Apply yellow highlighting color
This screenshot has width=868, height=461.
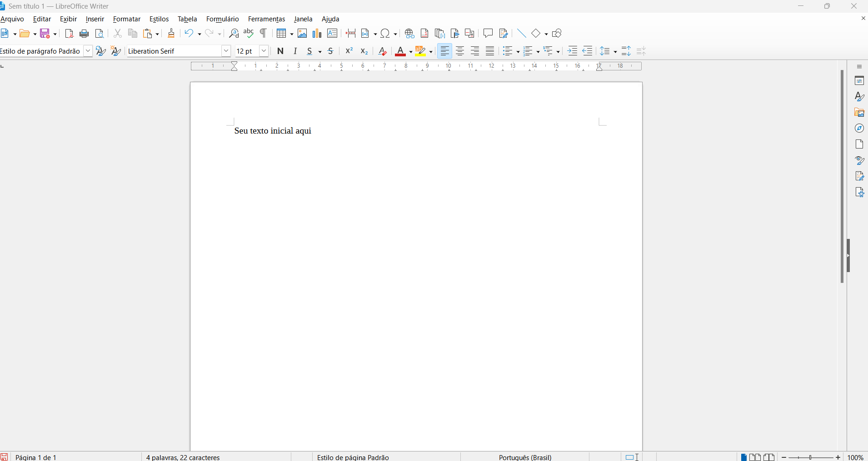point(420,51)
